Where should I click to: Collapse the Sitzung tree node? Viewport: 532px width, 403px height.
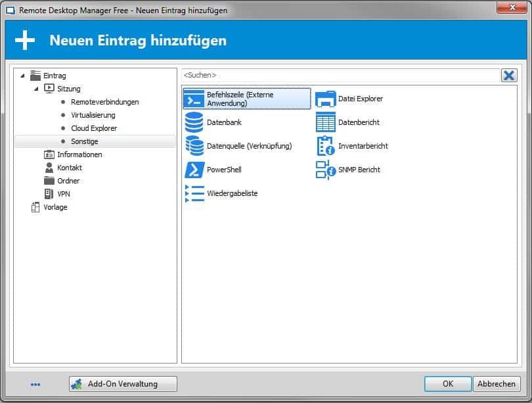click(x=36, y=89)
